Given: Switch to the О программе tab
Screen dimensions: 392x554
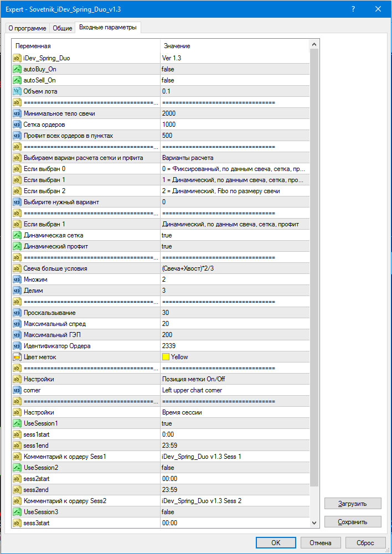Looking at the screenshot, I should [x=27, y=28].
